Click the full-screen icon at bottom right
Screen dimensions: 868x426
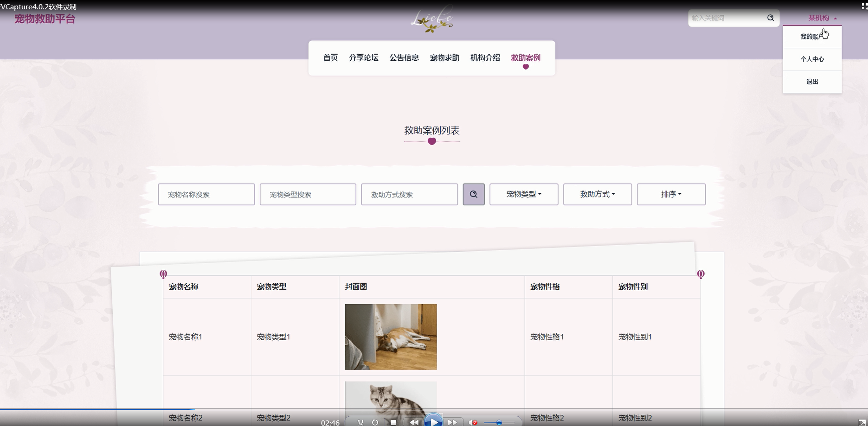(x=862, y=422)
